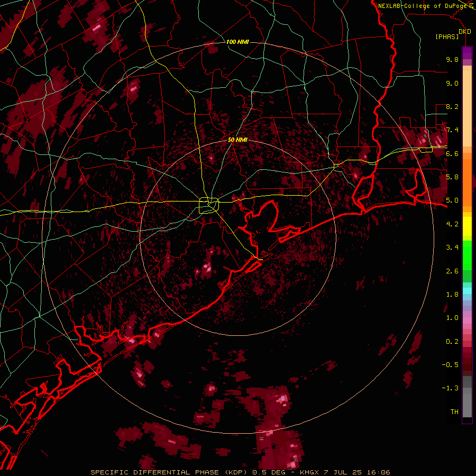This screenshot has height=476, width=476.
Task: Click the [PHAS] label above the color bar
Action: (x=447, y=36)
